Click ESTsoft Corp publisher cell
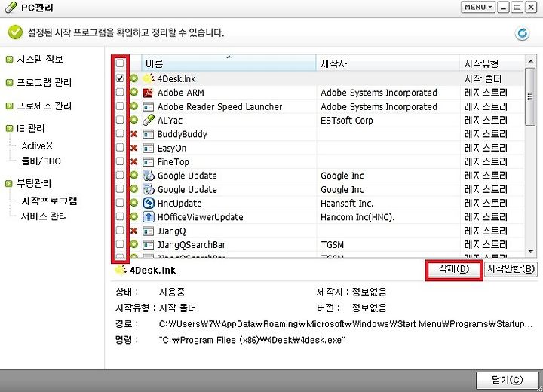 347,121
